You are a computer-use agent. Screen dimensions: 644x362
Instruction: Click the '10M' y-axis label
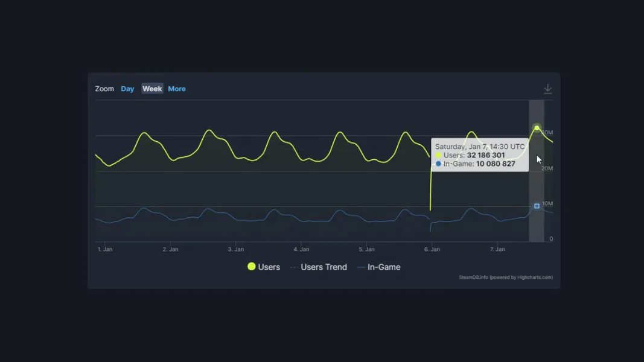pos(547,203)
